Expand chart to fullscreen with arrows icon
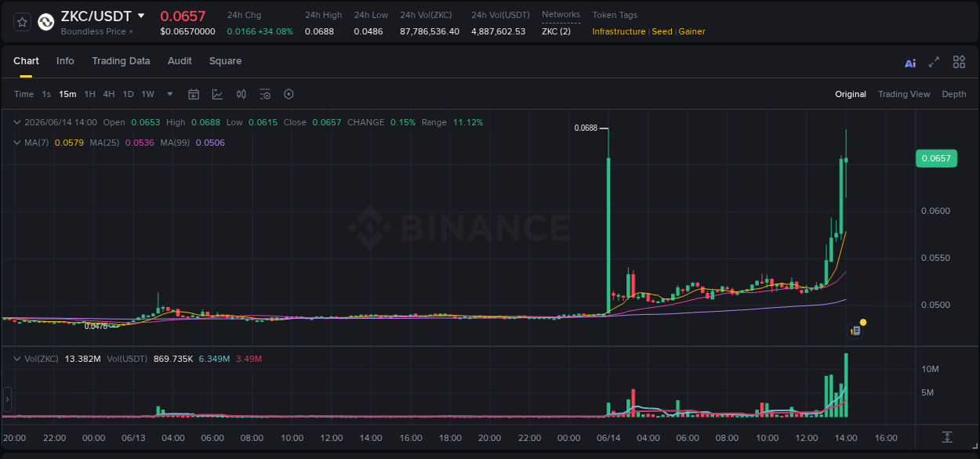The width and height of the screenshot is (980, 459). click(934, 62)
